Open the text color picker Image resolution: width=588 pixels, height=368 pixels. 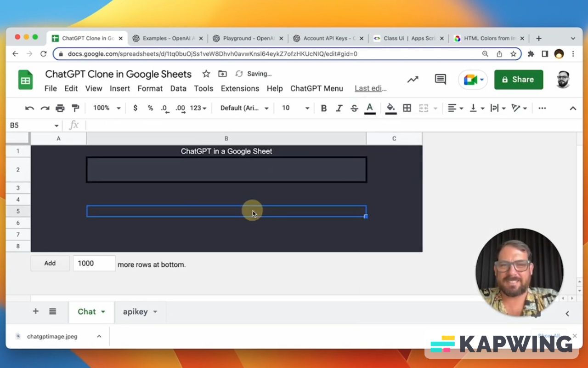369,108
